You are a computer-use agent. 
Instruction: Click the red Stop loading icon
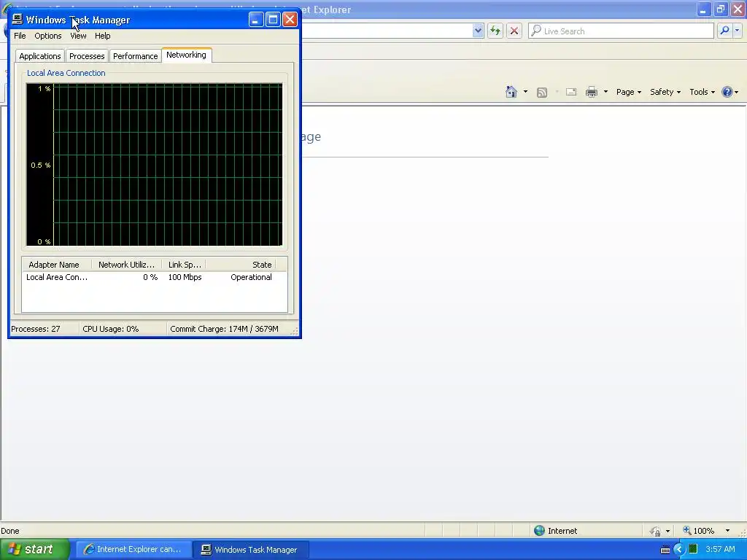point(514,31)
